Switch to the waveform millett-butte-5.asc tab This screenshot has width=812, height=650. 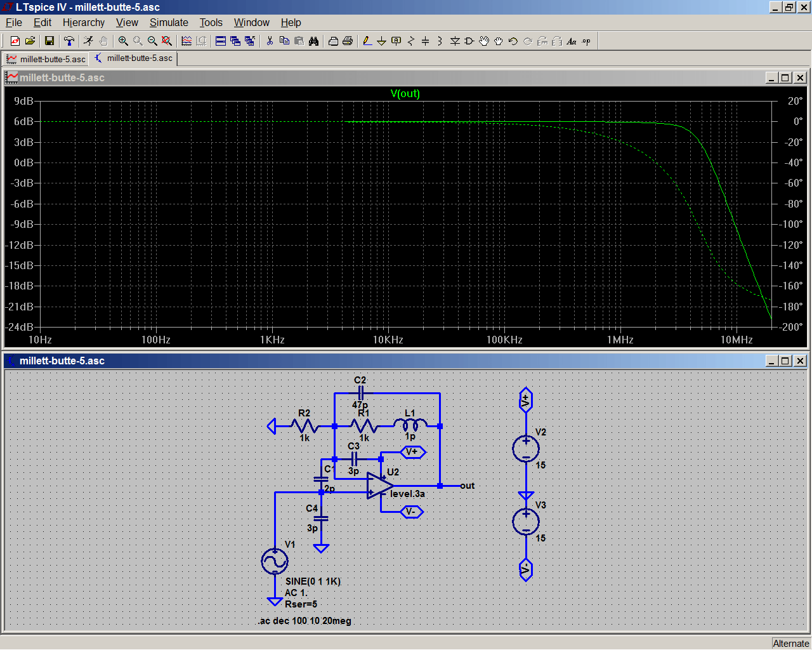coord(46,59)
